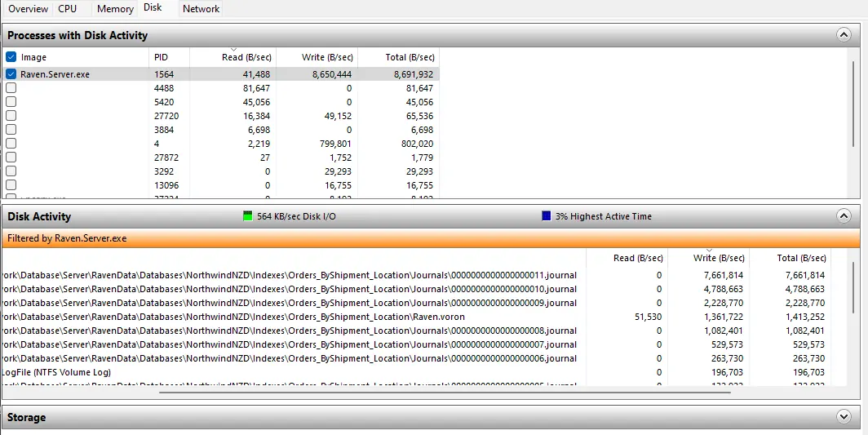Image resolution: width=868 pixels, height=435 pixels.
Task: Open the Memory tab
Action: click(x=115, y=9)
